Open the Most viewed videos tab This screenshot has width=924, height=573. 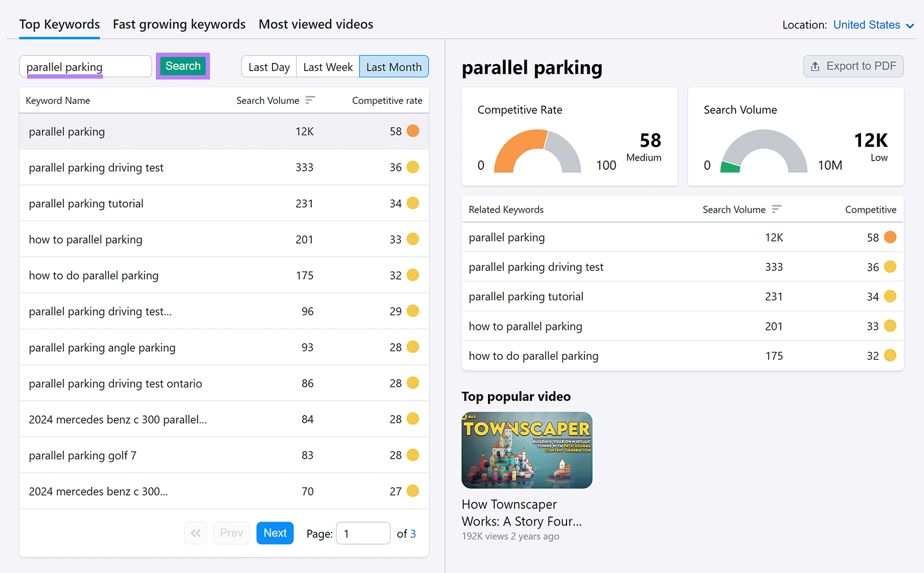[316, 24]
